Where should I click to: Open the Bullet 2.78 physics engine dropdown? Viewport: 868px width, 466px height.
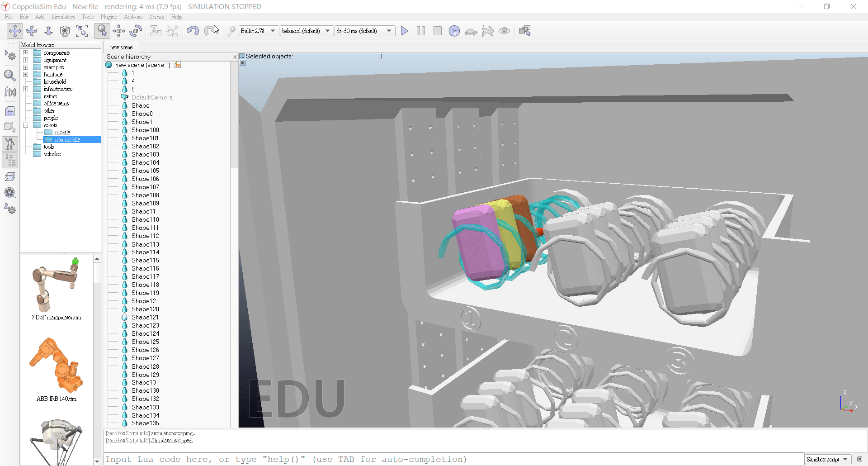258,31
